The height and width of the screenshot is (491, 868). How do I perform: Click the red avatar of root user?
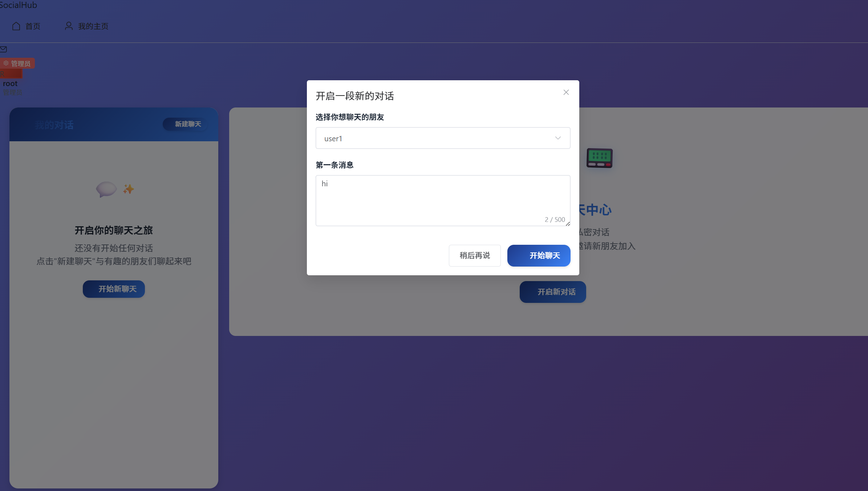(11, 74)
